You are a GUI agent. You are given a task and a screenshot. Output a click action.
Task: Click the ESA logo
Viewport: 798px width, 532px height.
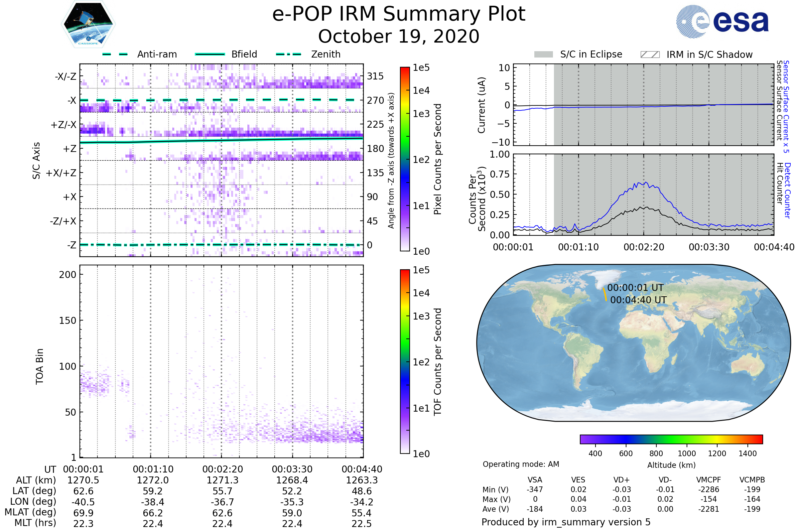pyautogui.click(x=722, y=21)
